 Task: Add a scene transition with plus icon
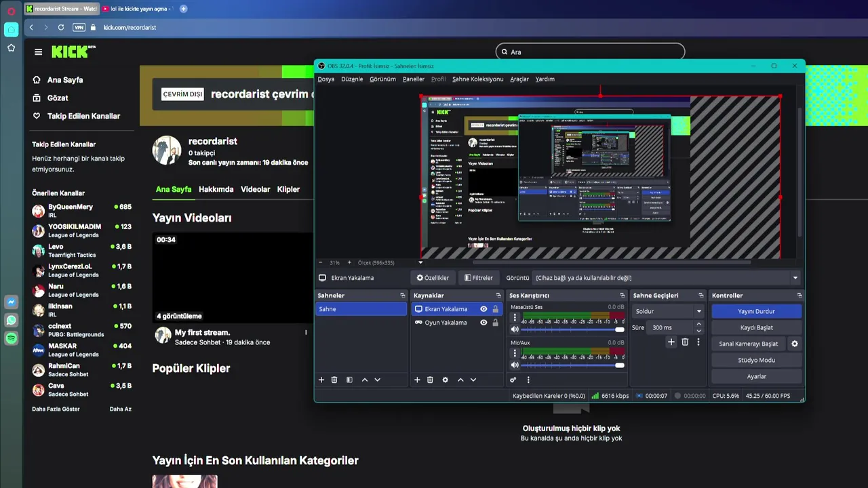(671, 342)
